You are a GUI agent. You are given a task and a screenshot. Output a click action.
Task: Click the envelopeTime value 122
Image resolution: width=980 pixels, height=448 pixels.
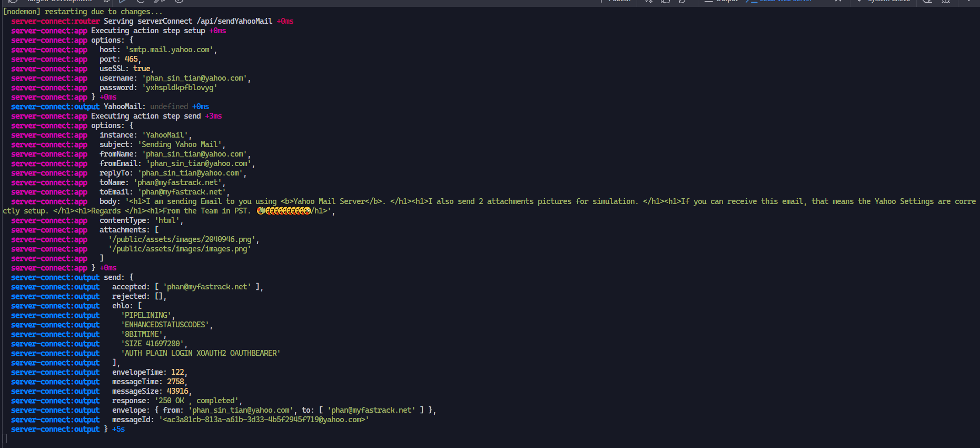177,372
